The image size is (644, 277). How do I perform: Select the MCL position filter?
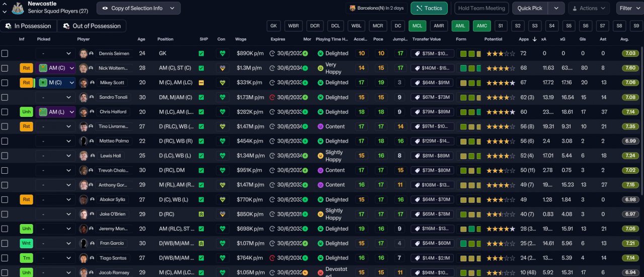(417, 26)
